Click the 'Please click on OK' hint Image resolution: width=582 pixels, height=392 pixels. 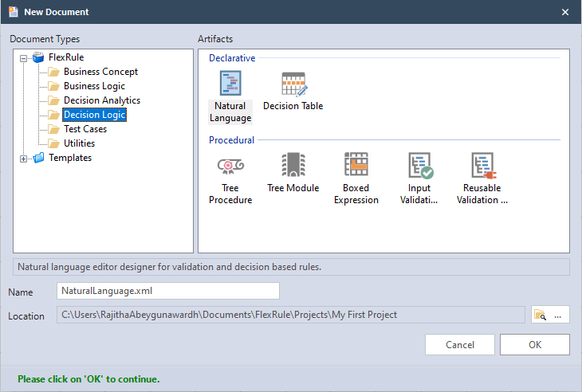(x=88, y=379)
